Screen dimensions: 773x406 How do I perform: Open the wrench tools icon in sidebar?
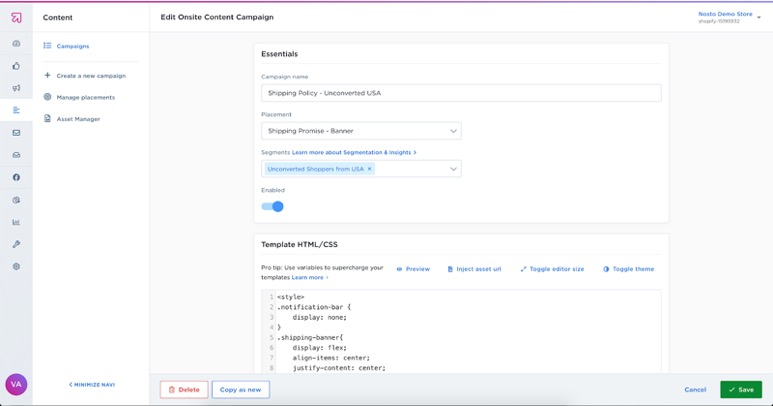coord(16,244)
